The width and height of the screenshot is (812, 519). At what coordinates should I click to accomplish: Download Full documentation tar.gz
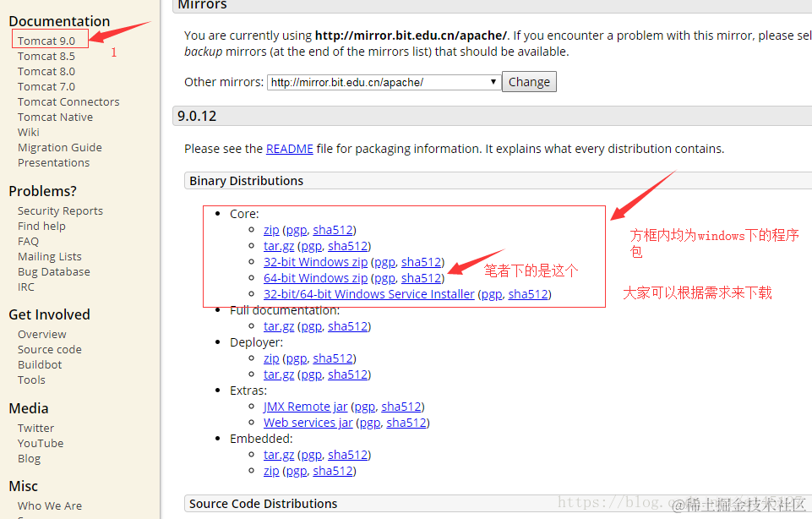(279, 326)
